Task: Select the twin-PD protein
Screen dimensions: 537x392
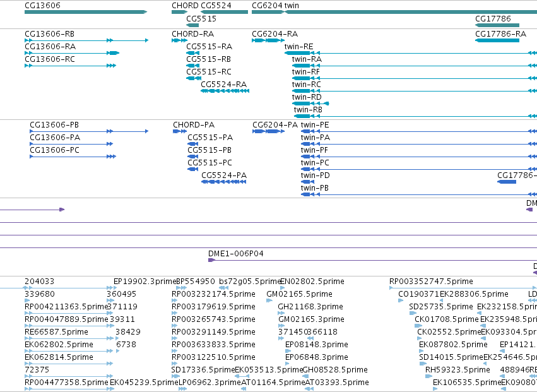Action: (315, 175)
